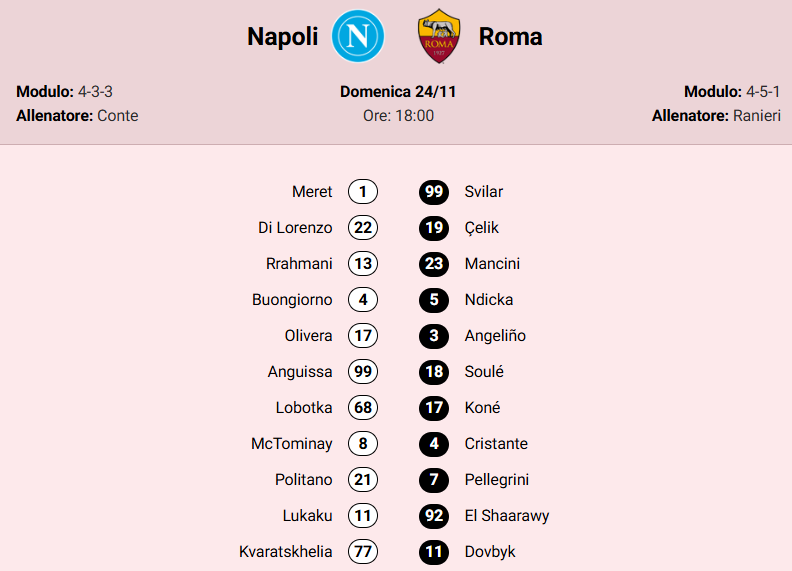
Task: Select Di Lorenzo's number 22 badge
Action: [x=363, y=228]
